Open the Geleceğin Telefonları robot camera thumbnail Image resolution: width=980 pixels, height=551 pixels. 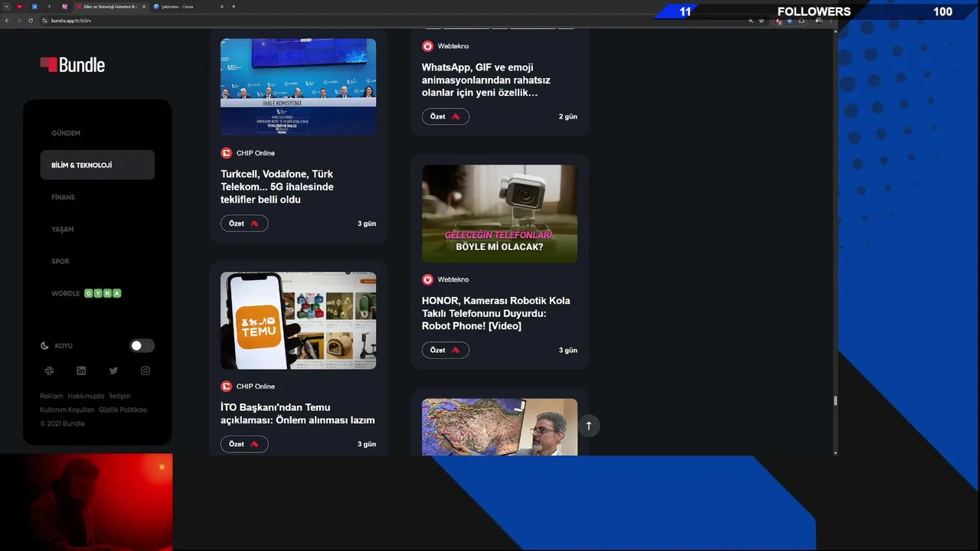tap(500, 214)
